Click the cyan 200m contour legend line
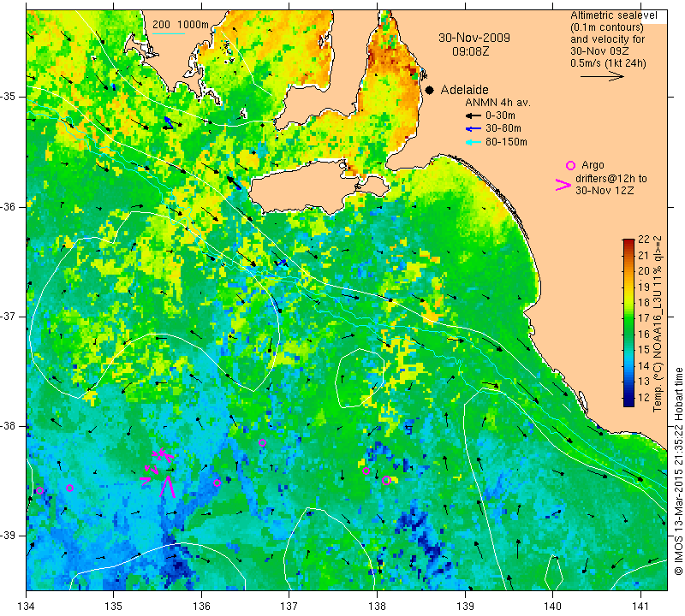 point(169,33)
